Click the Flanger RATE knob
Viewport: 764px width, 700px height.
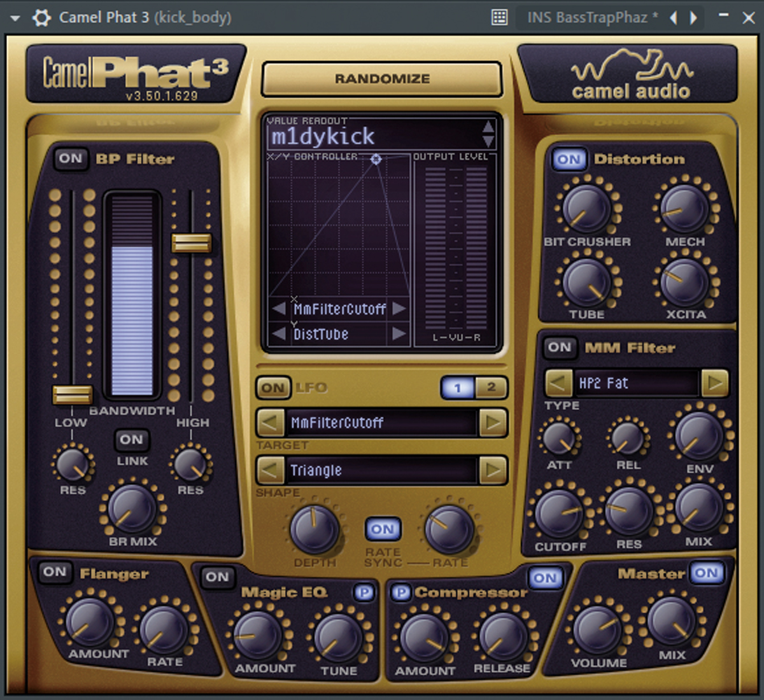[163, 629]
